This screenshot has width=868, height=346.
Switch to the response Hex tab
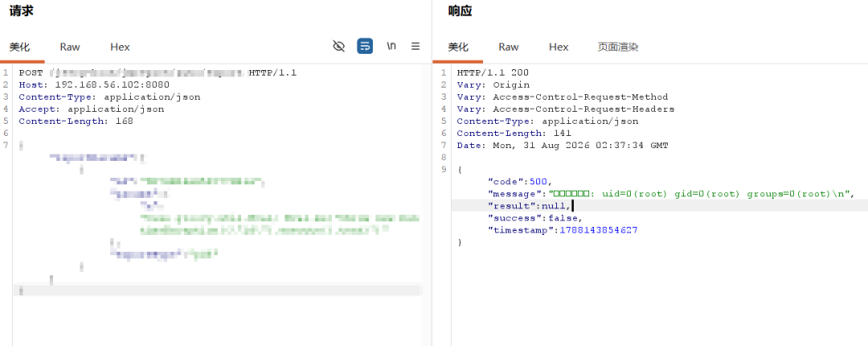coord(559,47)
